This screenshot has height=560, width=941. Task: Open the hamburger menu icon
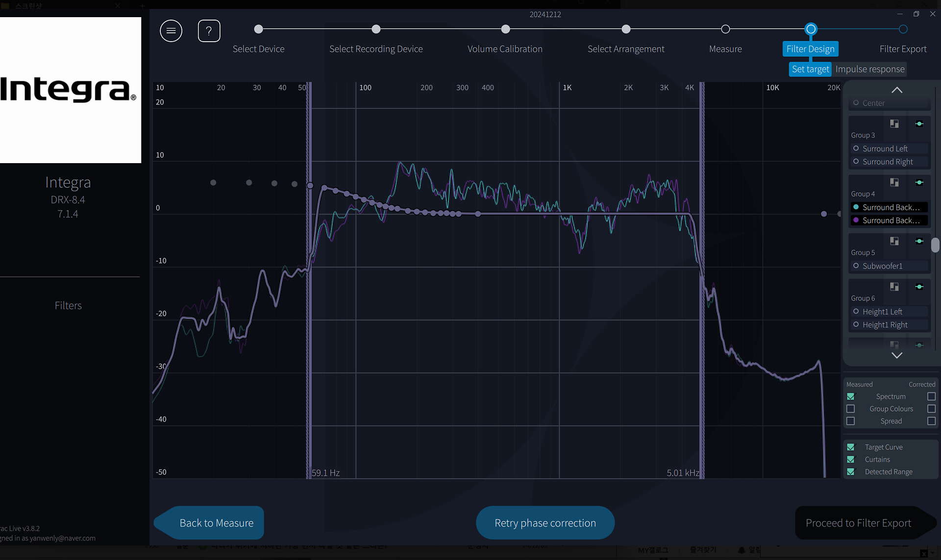coord(171,31)
